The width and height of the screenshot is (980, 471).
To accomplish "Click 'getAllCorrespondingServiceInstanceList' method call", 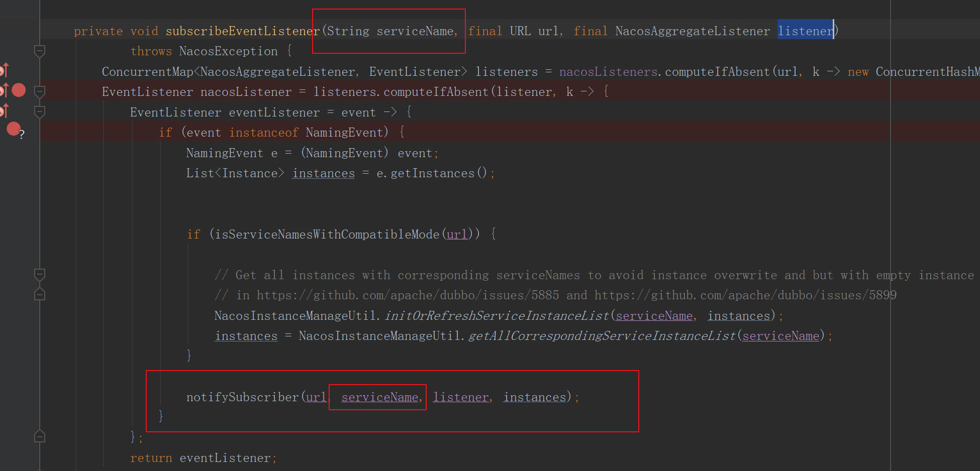I will 602,336.
